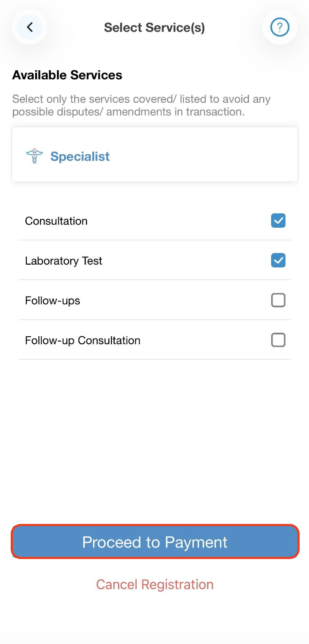Go back using the left arrow button
The width and height of the screenshot is (309, 644).
click(30, 28)
